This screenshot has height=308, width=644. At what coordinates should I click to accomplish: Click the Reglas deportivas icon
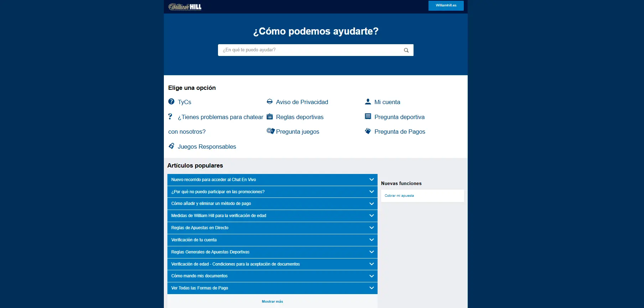270,117
